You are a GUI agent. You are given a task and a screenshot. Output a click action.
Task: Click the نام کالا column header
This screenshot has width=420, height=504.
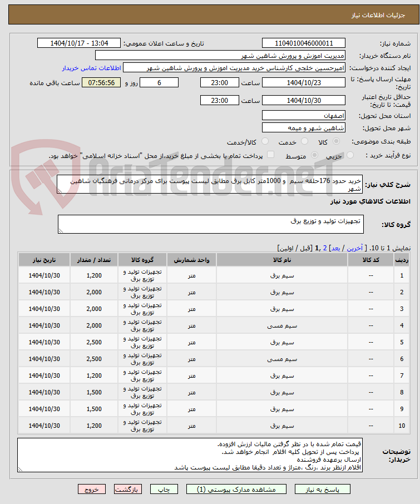click(x=282, y=260)
